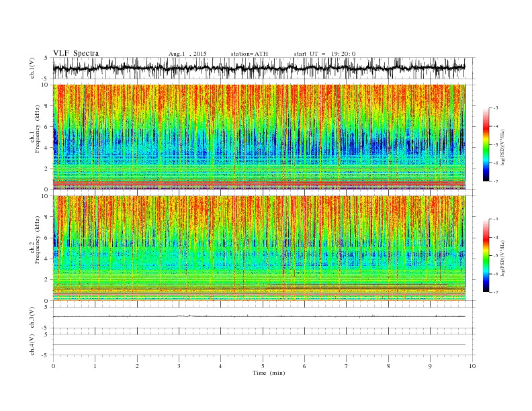Click the "-7" tick of the ch.2 colorbar
The width and height of the screenshot is (532, 411).
tap(495, 292)
